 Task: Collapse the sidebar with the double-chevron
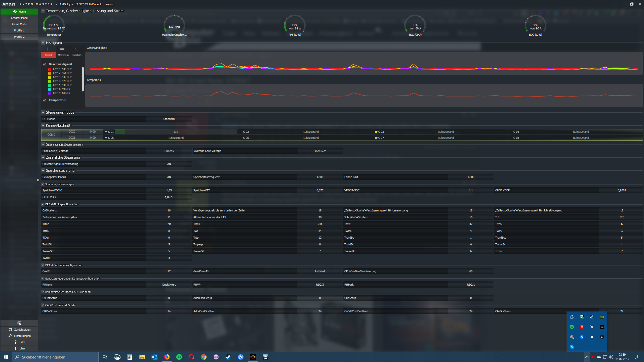38,180
